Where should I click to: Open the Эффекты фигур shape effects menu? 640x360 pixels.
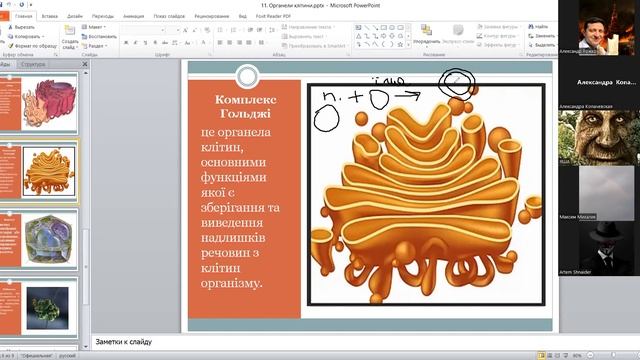pyautogui.click(x=499, y=45)
